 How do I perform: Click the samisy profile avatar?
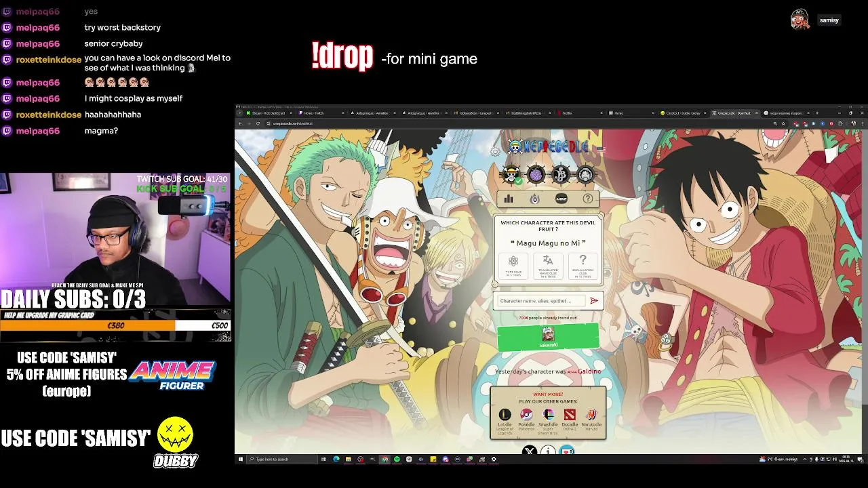click(x=800, y=20)
